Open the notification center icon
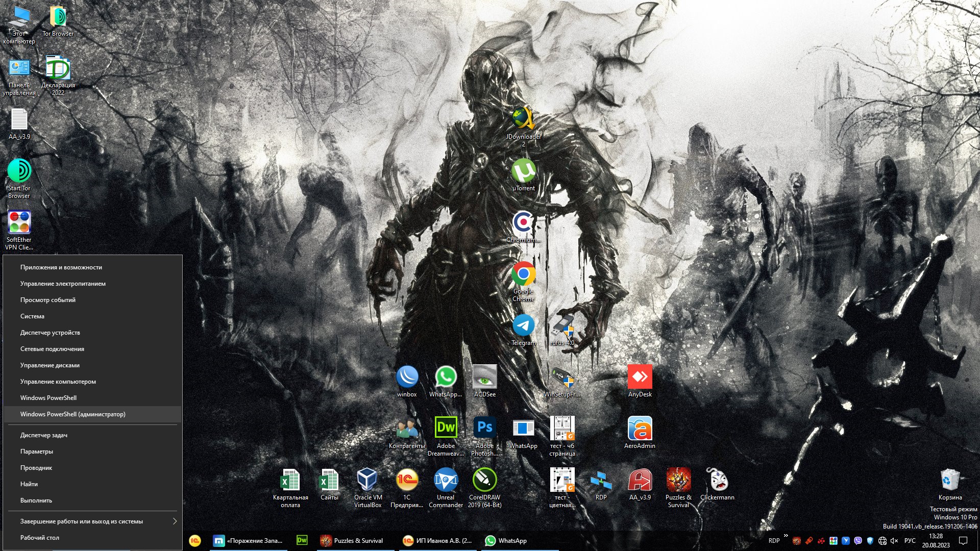Image resolution: width=980 pixels, height=551 pixels. [x=963, y=541]
